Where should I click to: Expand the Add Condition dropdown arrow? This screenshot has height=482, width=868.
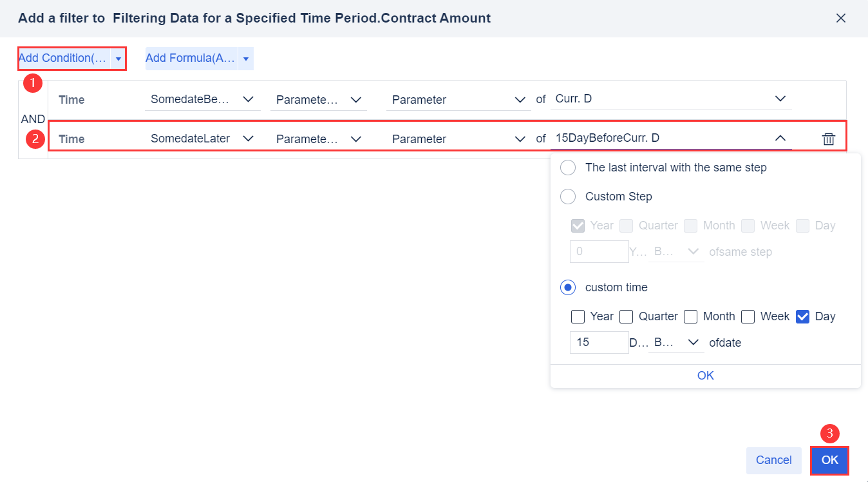point(118,58)
